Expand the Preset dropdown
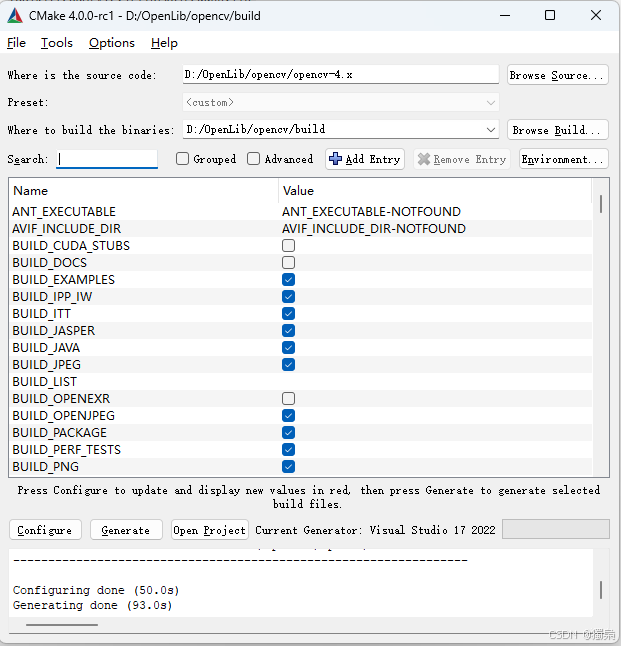 (341, 102)
